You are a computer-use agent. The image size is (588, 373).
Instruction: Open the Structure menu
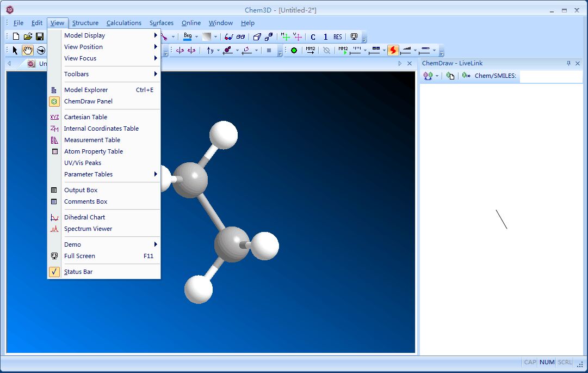tap(85, 23)
